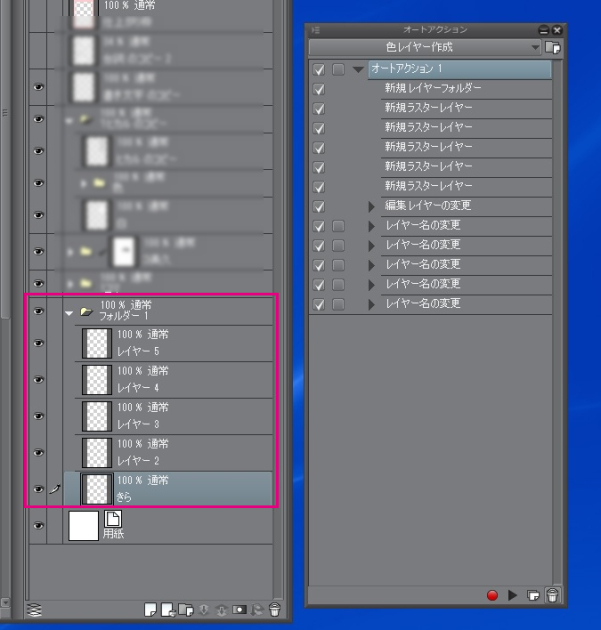The height and width of the screenshot is (630, 601).
Task: Click transfer to lower layer icon
Action: 204,610
